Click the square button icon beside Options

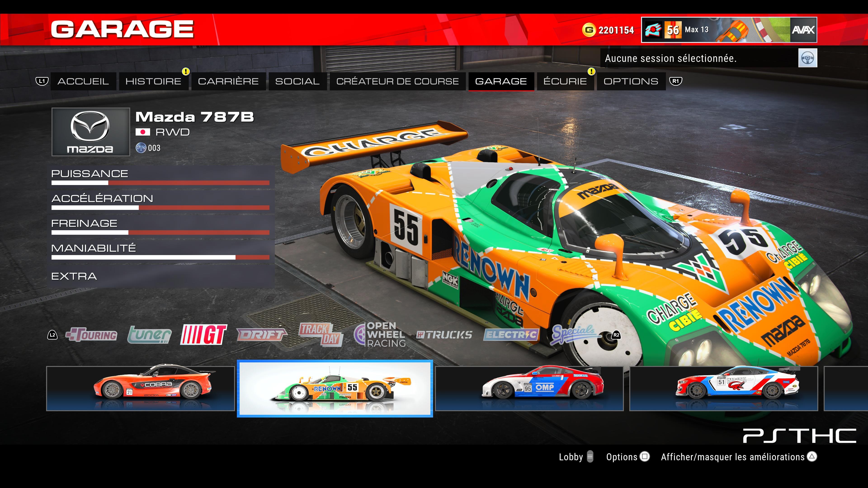click(645, 457)
